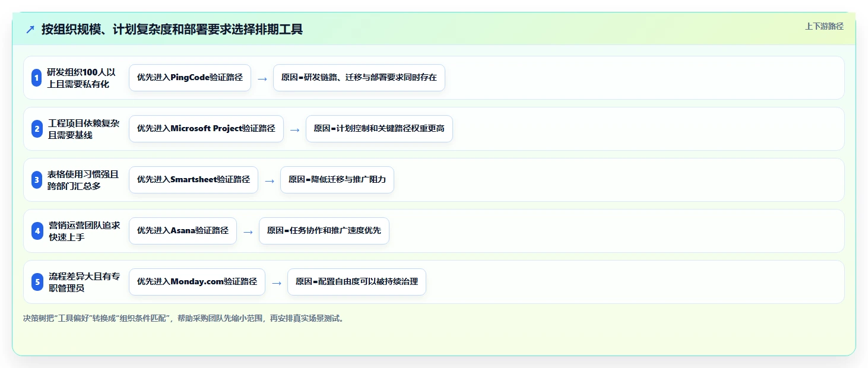868x368 pixels.
Task: Select condition 工程项目依赖复杂且需要基线
Action: 84,129
